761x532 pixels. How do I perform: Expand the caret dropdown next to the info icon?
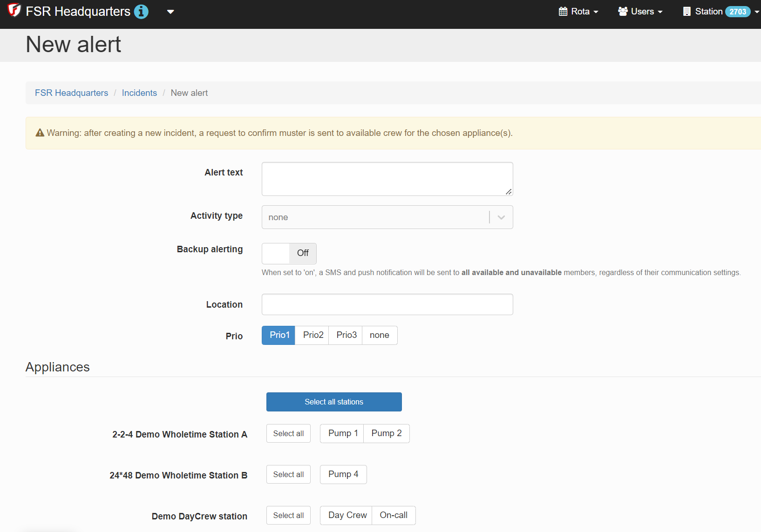coord(170,12)
